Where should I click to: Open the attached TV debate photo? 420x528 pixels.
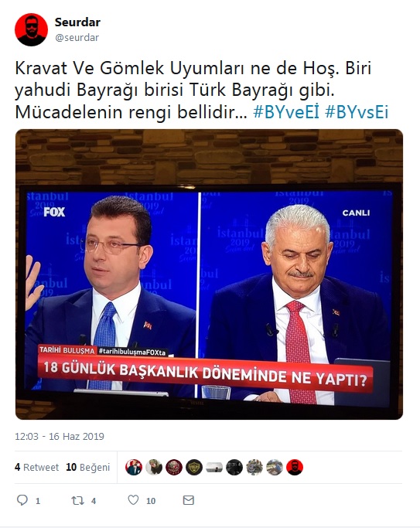209,274
